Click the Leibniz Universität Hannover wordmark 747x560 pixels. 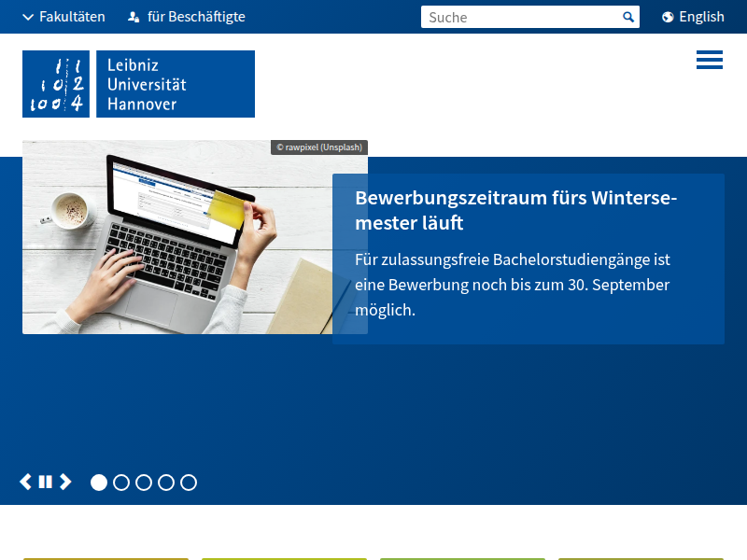point(176,84)
